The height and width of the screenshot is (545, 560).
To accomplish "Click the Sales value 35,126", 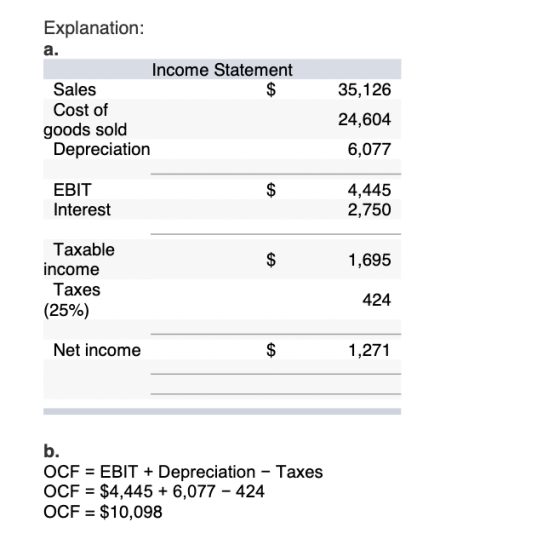I will [364, 89].
